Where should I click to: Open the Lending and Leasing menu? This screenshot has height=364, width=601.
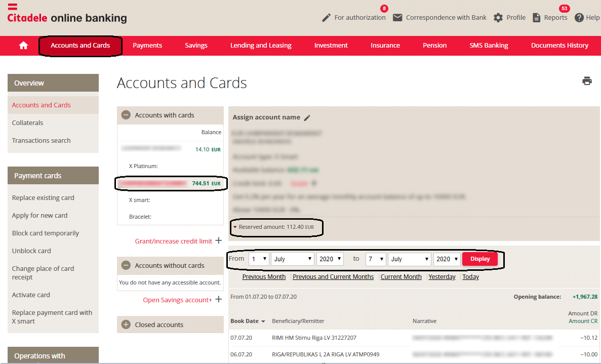pyautogui.click(x=261, y=46)
